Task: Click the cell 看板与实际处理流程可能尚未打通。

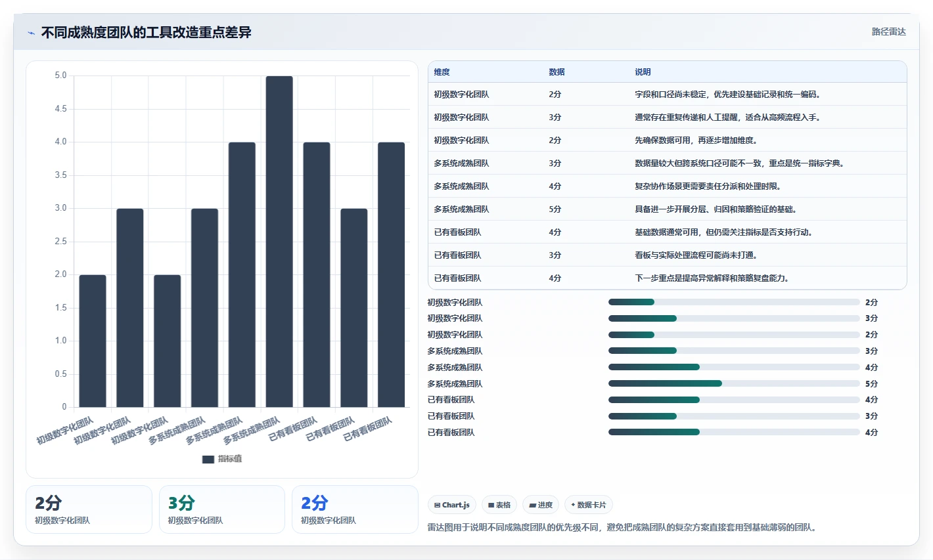Action: (696, 255)
